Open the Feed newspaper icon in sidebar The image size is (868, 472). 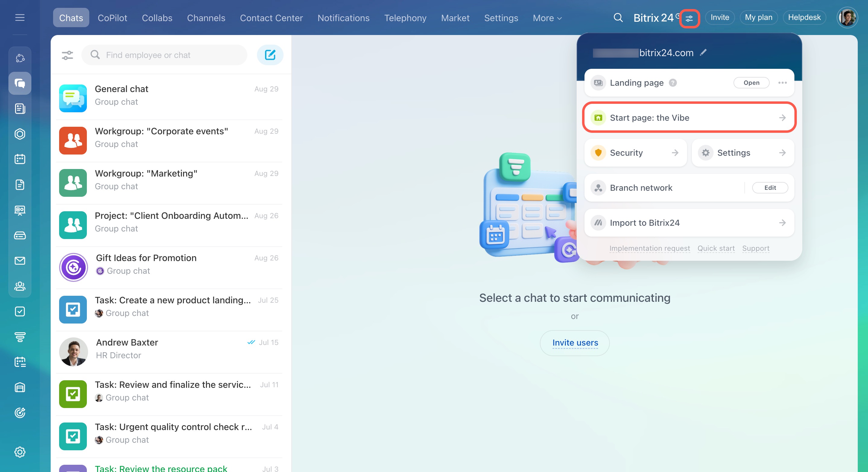[x=20, y=109]
